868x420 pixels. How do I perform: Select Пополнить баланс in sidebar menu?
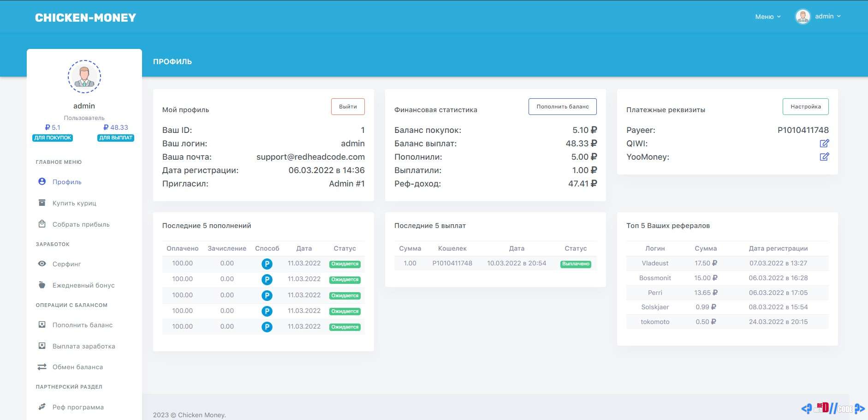[83, 325]
